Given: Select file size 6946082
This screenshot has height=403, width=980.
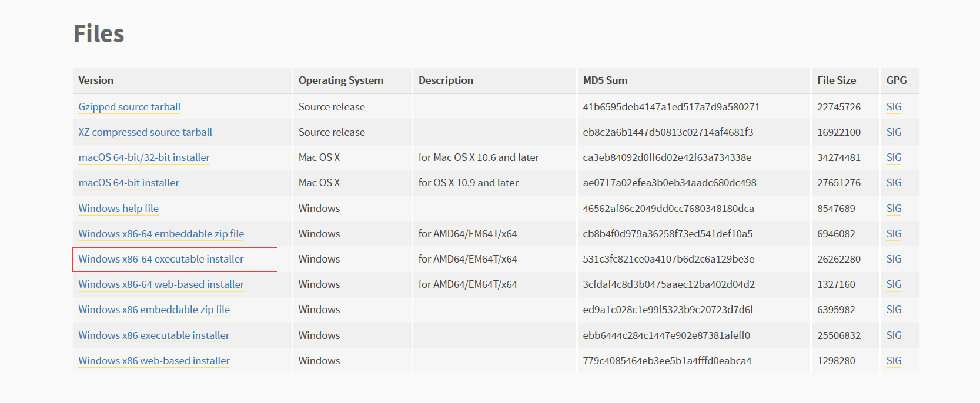Looking at the screenshot, I should 836,234.
